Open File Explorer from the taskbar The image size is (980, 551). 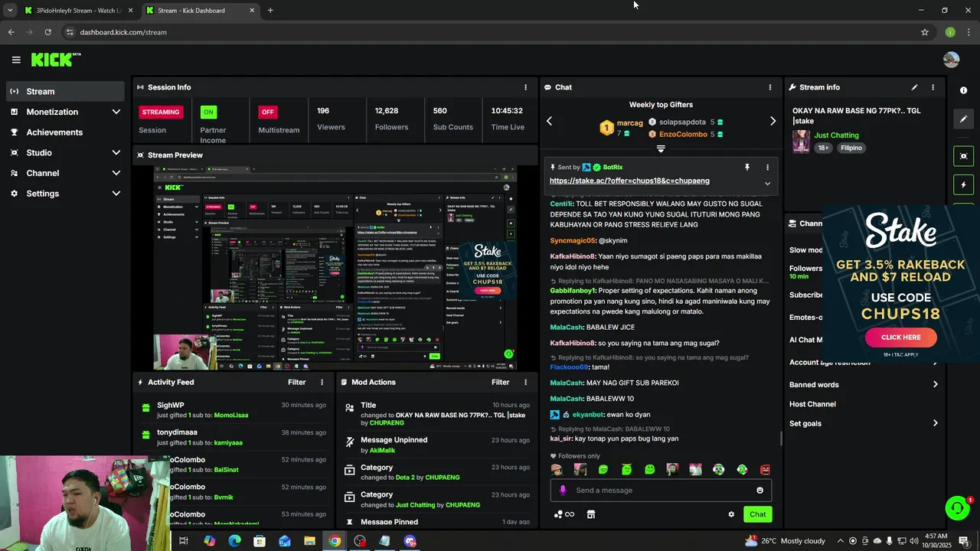[309, 541]
